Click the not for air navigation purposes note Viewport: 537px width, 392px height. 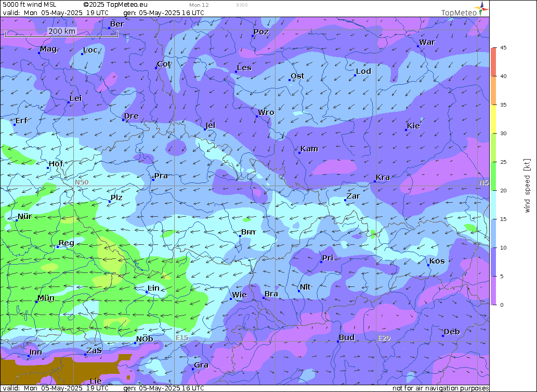click(441, 388)
